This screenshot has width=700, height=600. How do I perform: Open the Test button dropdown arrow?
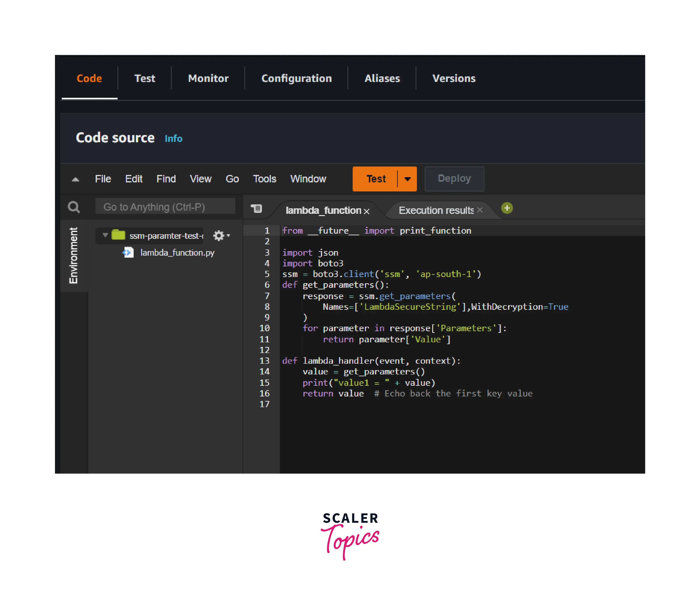[x=407, y=179]
